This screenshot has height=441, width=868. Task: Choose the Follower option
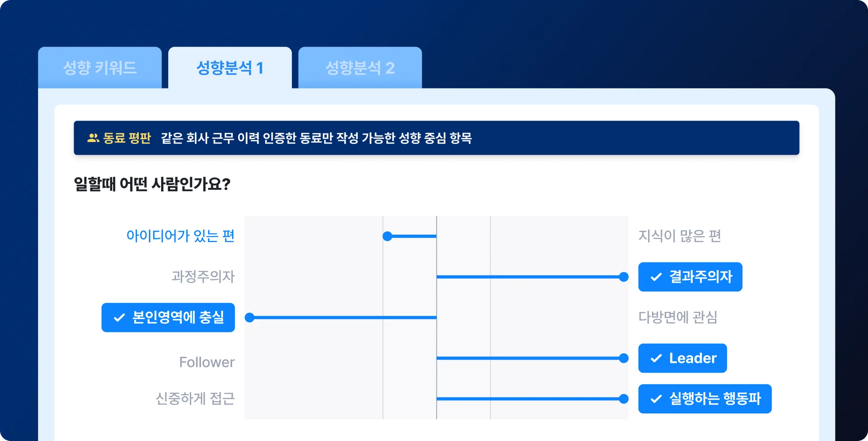pos(207,362)
